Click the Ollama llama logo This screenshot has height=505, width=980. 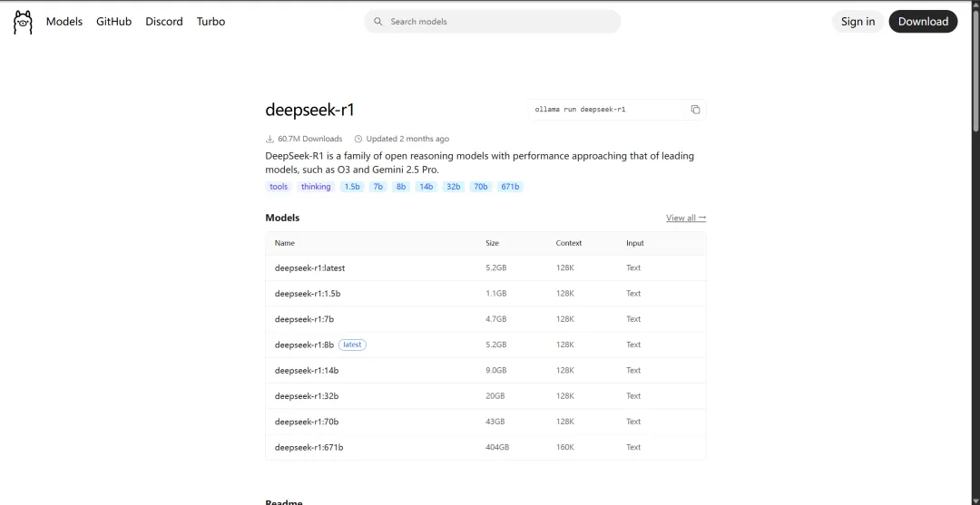[x=23, y=22]
